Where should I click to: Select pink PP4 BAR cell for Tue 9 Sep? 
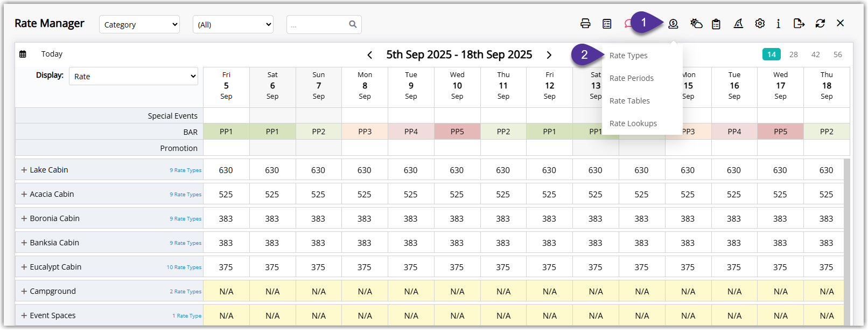tap(411, 132)
